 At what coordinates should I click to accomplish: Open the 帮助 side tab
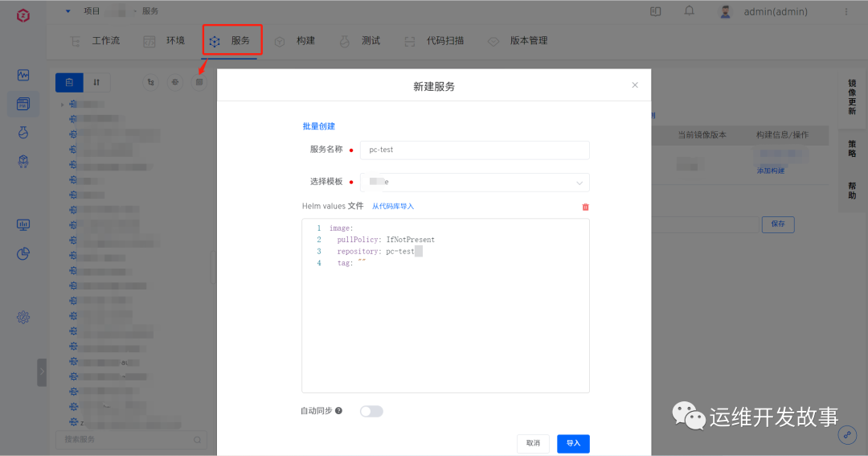tap(852, 191)
